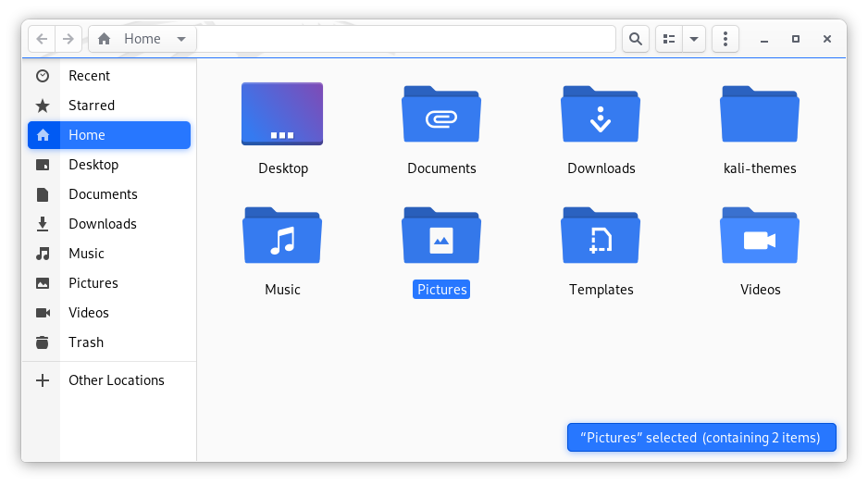Select Recent clock icon in sidebar
The height and width of the screenshot is (485, 868).
(x=43, y=76)
